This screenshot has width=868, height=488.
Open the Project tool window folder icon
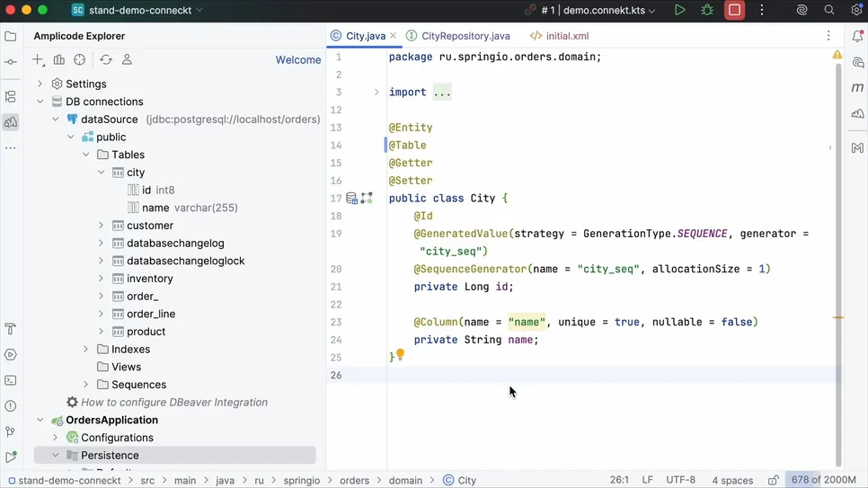[x=11, y=37]
